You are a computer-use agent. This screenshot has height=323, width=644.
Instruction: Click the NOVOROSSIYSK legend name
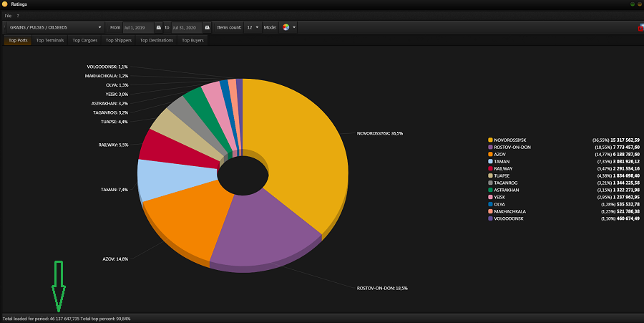click(x=509, y=140)
